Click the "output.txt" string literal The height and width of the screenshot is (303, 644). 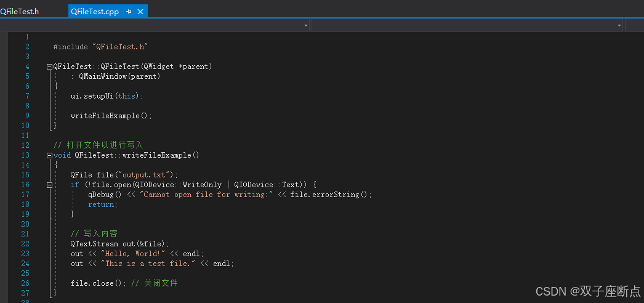click(143, 175)
